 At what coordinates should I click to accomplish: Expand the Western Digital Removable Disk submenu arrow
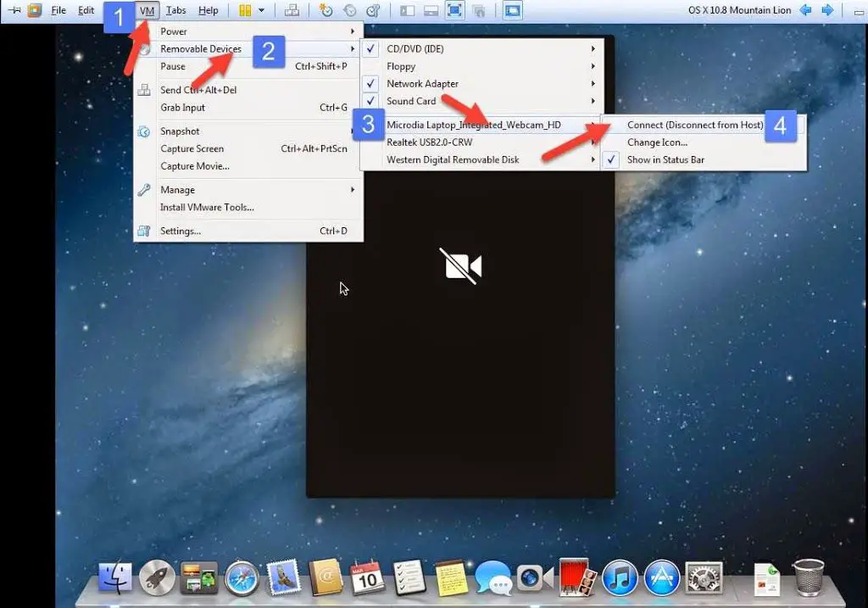click(x=593, y=159)
